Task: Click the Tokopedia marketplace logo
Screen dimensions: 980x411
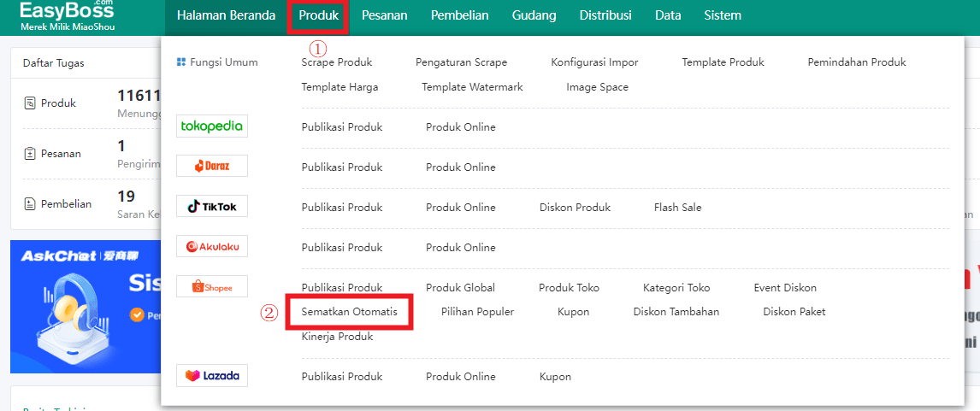Action: 211,126
